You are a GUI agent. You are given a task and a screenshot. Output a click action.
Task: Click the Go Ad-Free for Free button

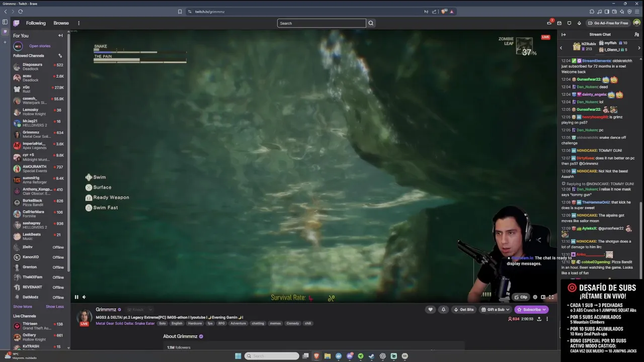[608, 23]
